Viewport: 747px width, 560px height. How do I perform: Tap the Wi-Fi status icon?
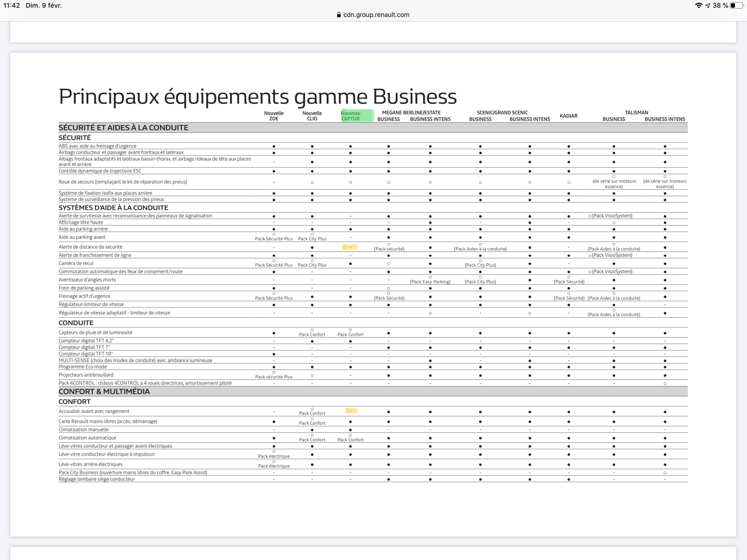[698, 5]
